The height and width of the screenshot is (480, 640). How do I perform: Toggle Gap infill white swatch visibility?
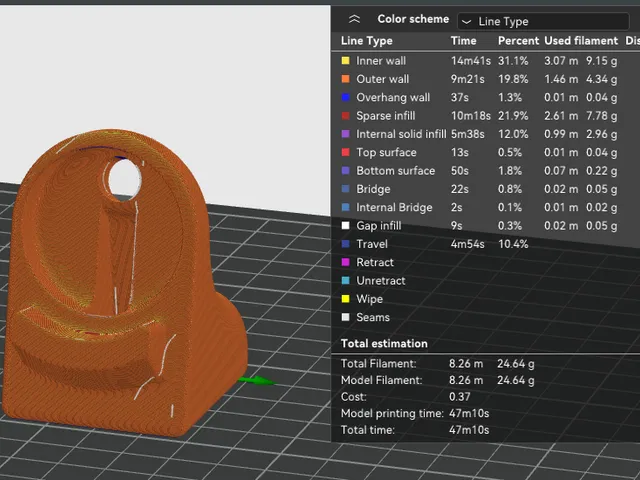click(345, 226)
